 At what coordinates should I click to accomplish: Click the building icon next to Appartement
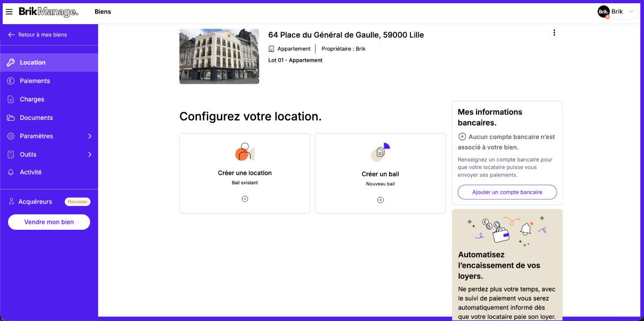click(x=272, y=49)
